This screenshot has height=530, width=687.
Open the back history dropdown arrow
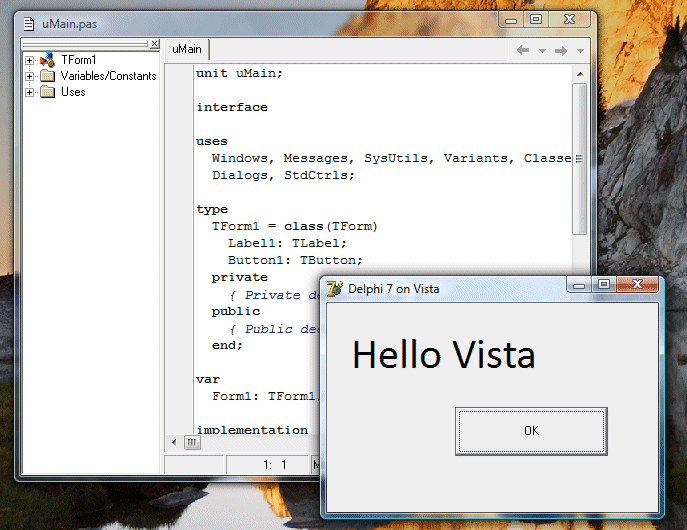click(542, 51)
